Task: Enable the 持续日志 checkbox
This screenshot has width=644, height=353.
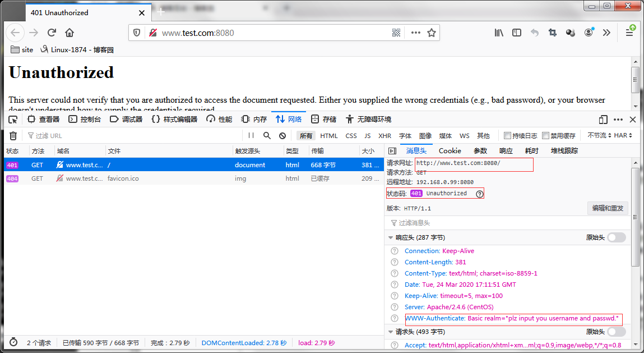Action: pos(508,135)
